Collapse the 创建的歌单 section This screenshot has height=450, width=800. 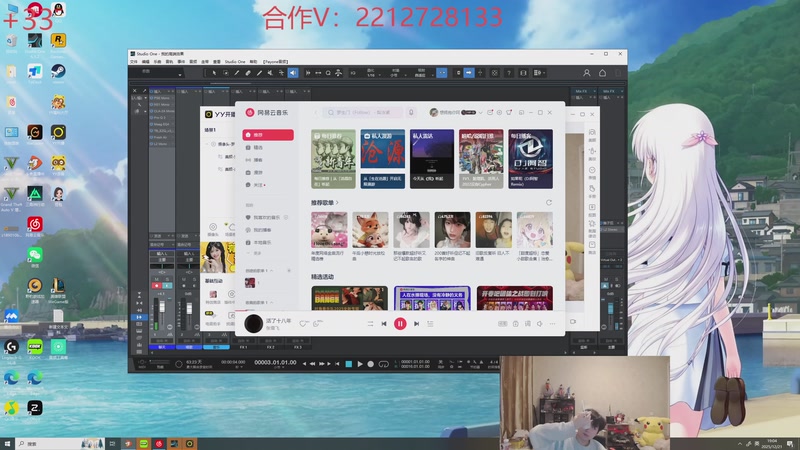272,270
